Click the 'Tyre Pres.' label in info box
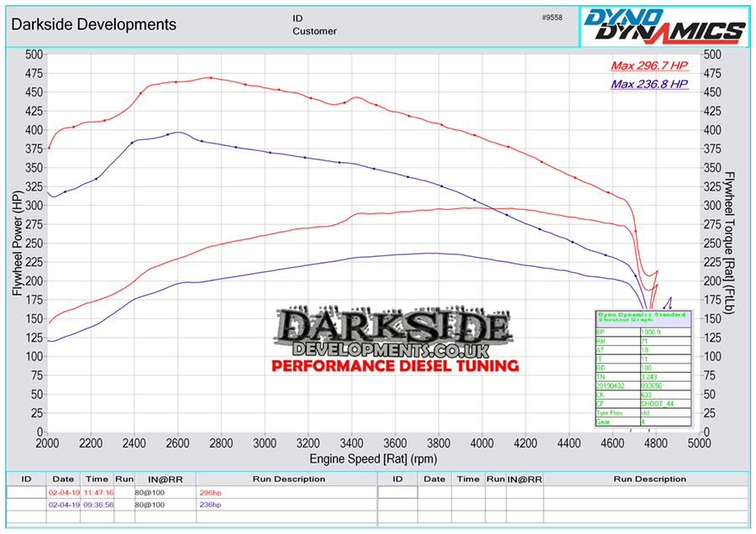Viewport: 756px width, 534px height. (x=610, y=412)
